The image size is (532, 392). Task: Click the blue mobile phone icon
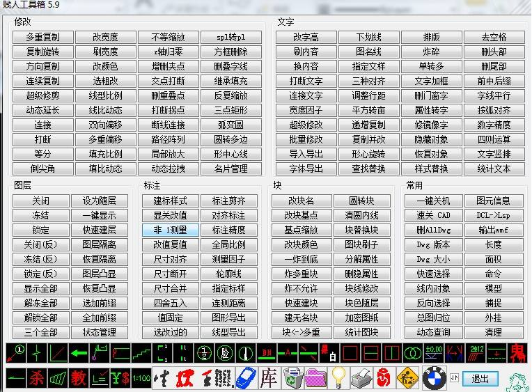tap(246, 378)
